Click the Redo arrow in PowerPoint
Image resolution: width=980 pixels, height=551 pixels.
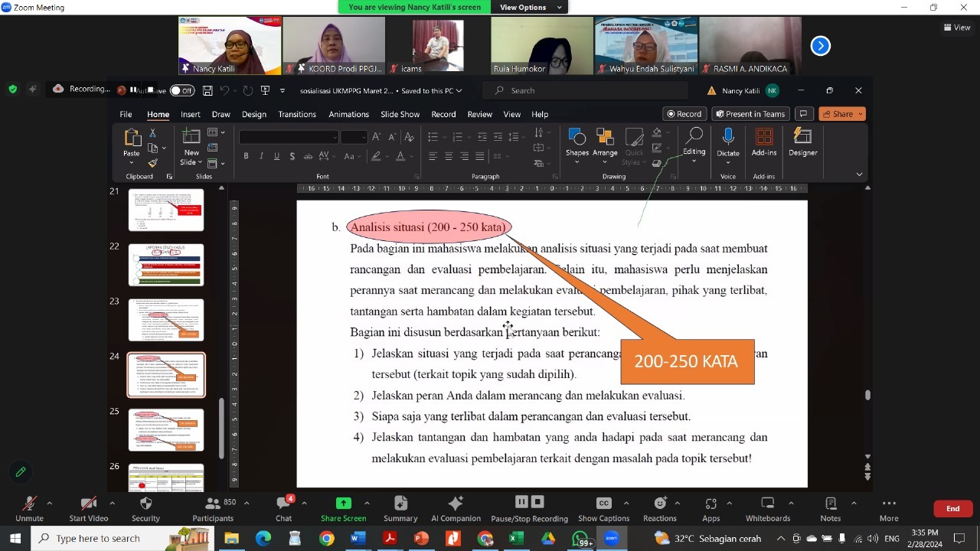point(248,90)
